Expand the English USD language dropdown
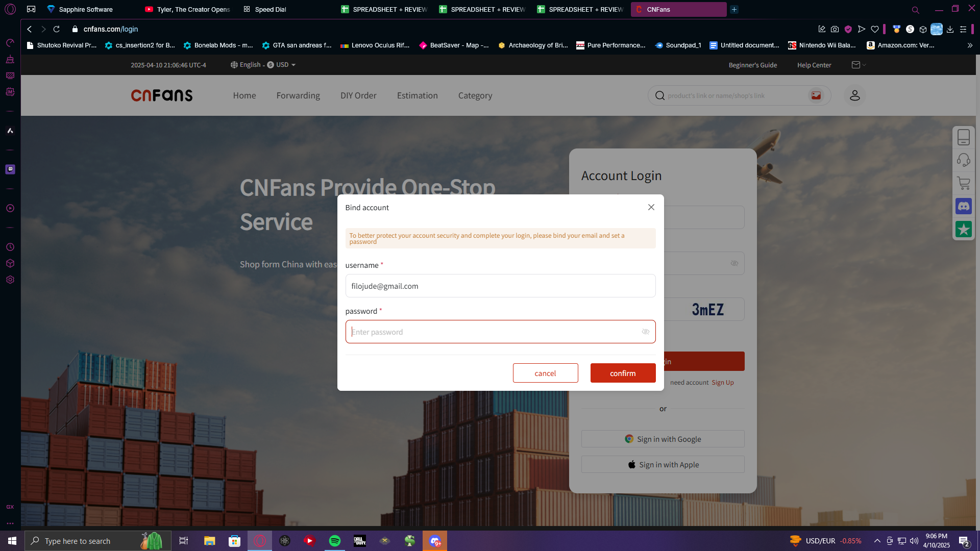Viewport: 980px width, 551px height. (x=263, y=65)
